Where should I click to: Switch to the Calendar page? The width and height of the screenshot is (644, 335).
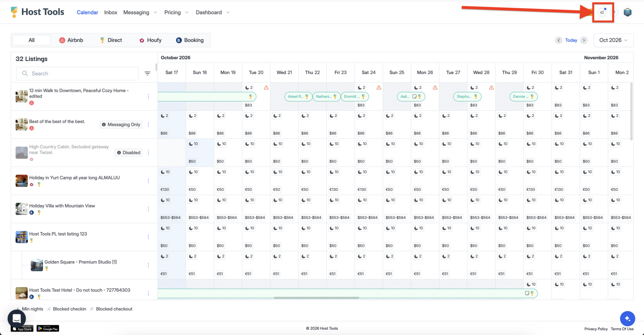tap(87, 12)
